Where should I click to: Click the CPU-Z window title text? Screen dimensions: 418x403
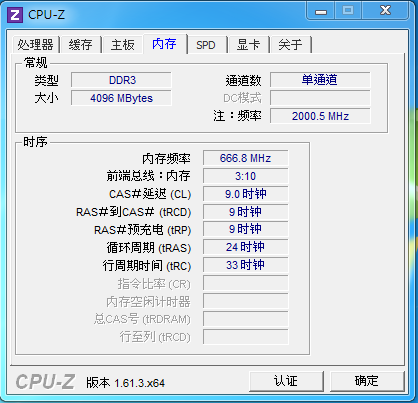(46, 15)
